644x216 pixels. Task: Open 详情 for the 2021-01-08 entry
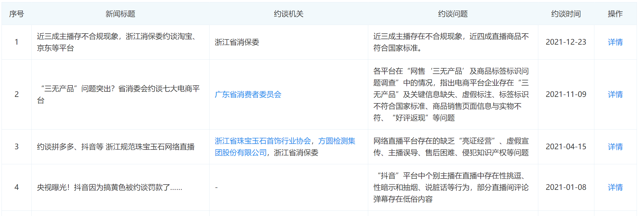pos(615,187)
